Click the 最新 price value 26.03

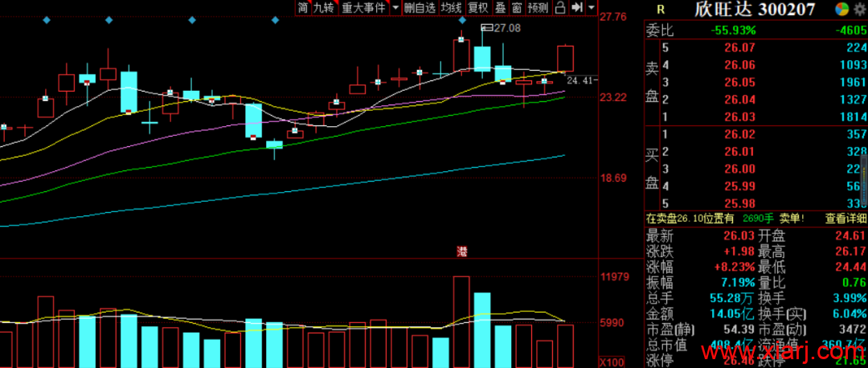[x=739, y=237]
